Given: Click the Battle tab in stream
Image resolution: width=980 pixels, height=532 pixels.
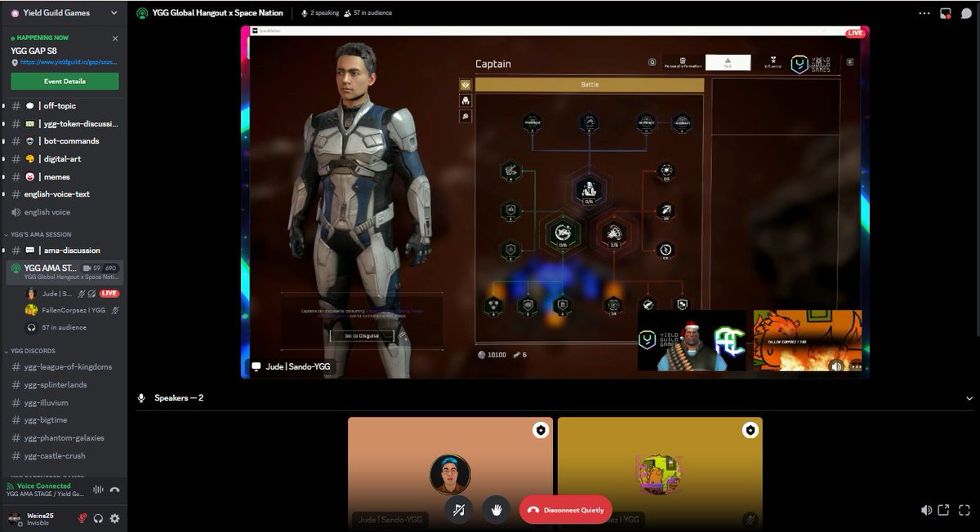Looking at the screenshot, I should point(590,85).
